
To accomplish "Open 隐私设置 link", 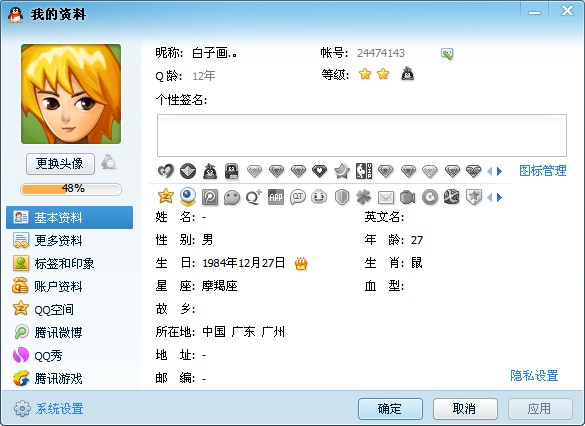I will tap(534, 376).
